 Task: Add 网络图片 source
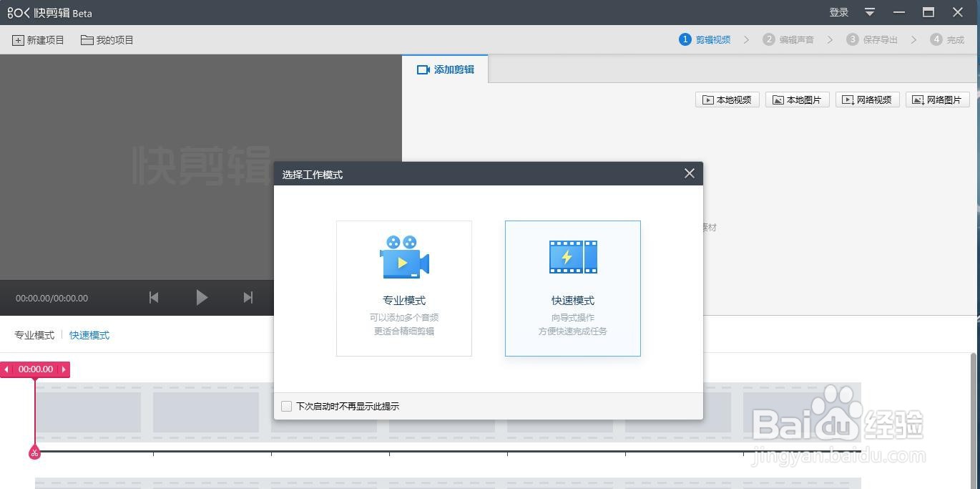(x=938, y=100)
